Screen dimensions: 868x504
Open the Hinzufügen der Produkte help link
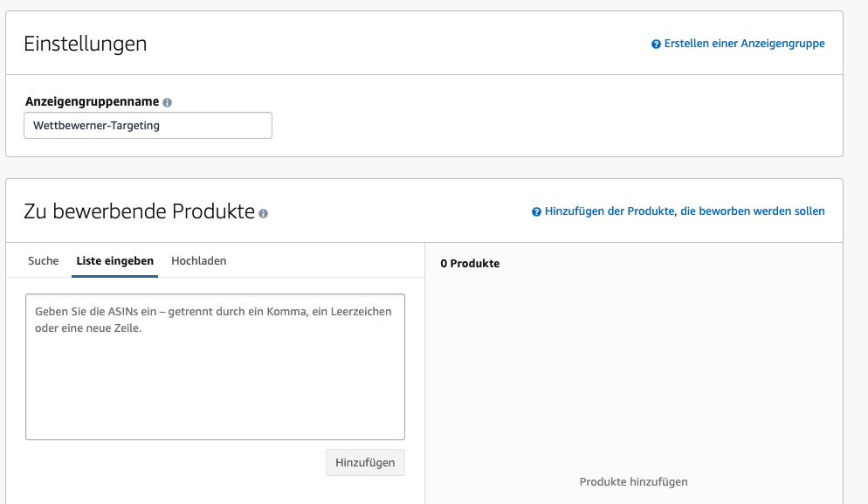685,211
